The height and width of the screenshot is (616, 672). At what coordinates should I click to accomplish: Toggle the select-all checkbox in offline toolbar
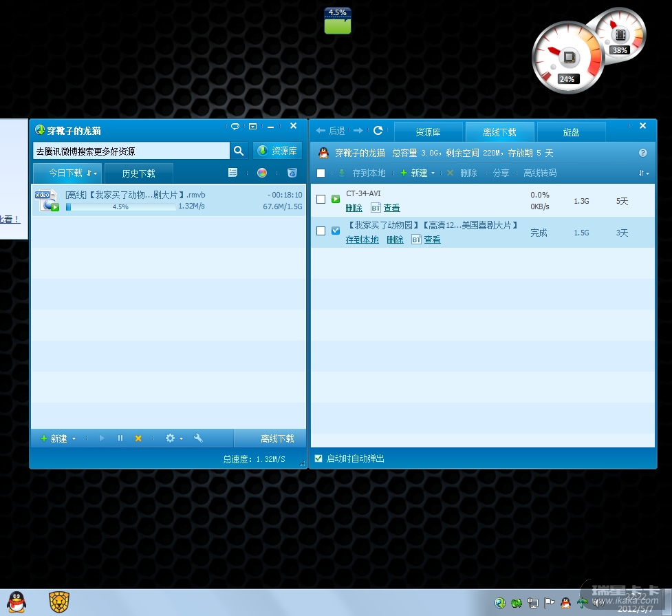321,173
